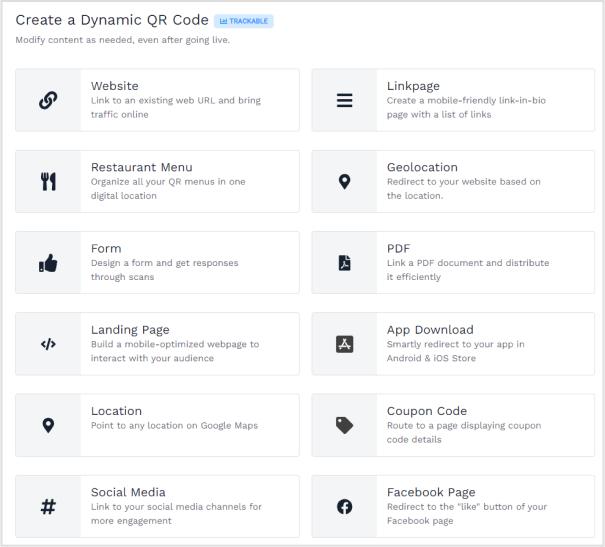605x547 pixels.
Task: Click 'Point to any location on Google Maps'
Action: 174,426
